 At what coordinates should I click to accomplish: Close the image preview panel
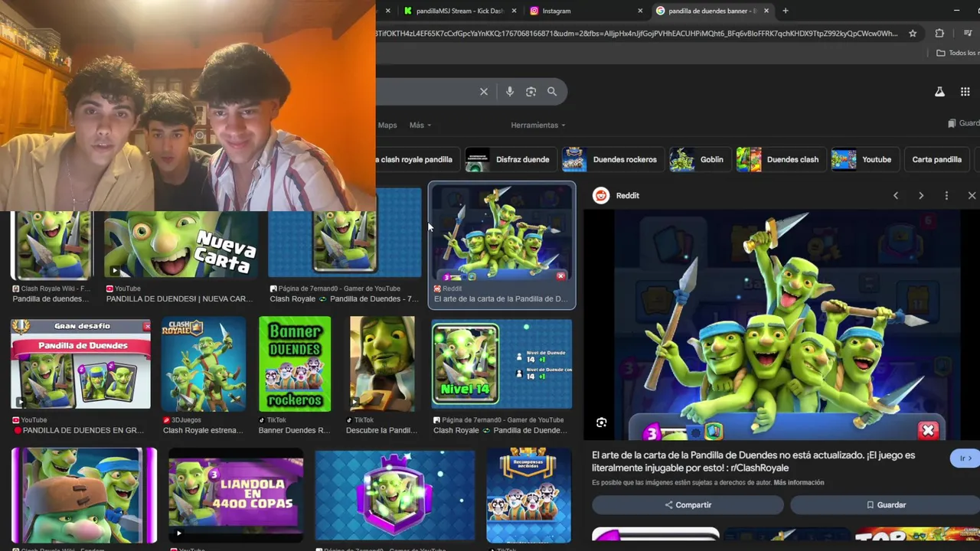(x=972, y=196)
